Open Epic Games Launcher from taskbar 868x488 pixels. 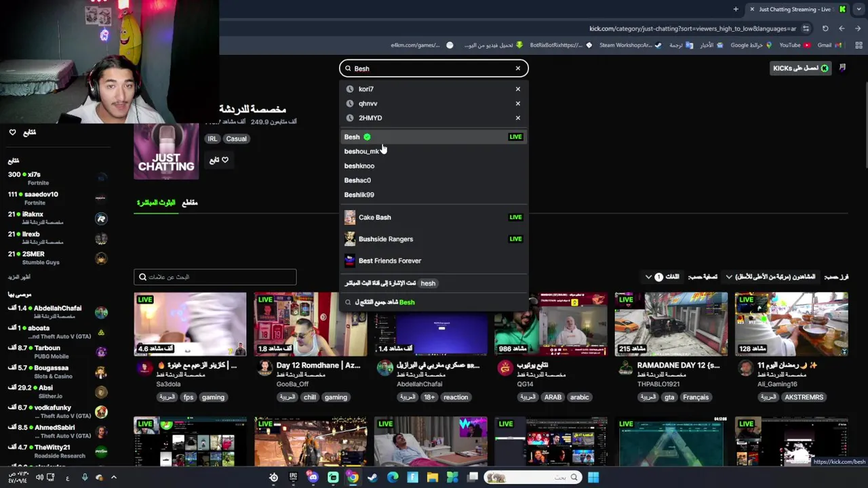[293, 477]
